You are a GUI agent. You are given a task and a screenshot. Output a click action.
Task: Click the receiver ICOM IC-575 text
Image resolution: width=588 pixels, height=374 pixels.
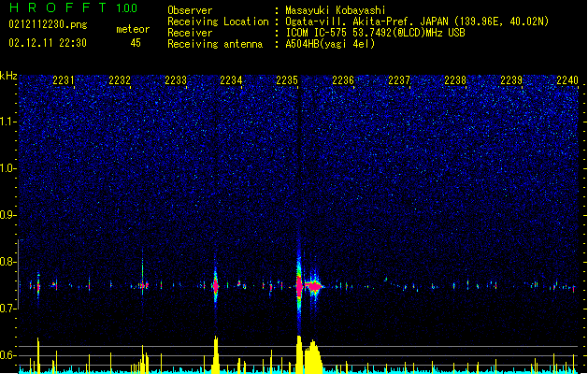click(375, 33)
